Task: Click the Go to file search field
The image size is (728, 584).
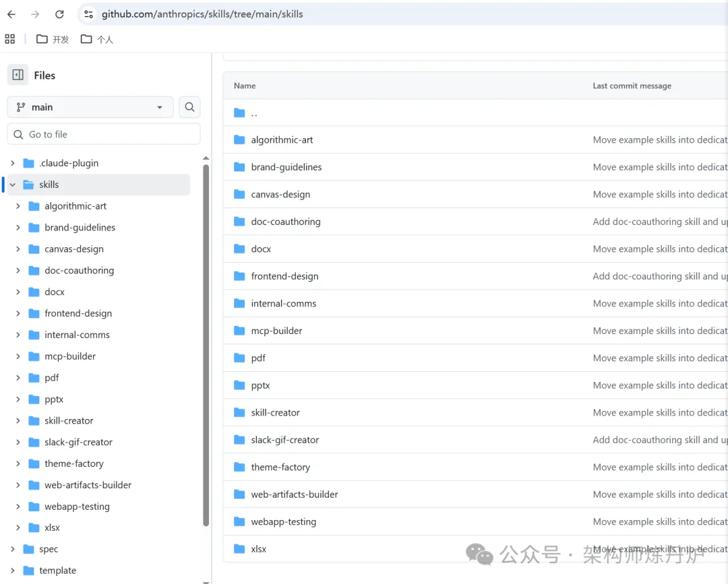Action: tap(108, 135)
